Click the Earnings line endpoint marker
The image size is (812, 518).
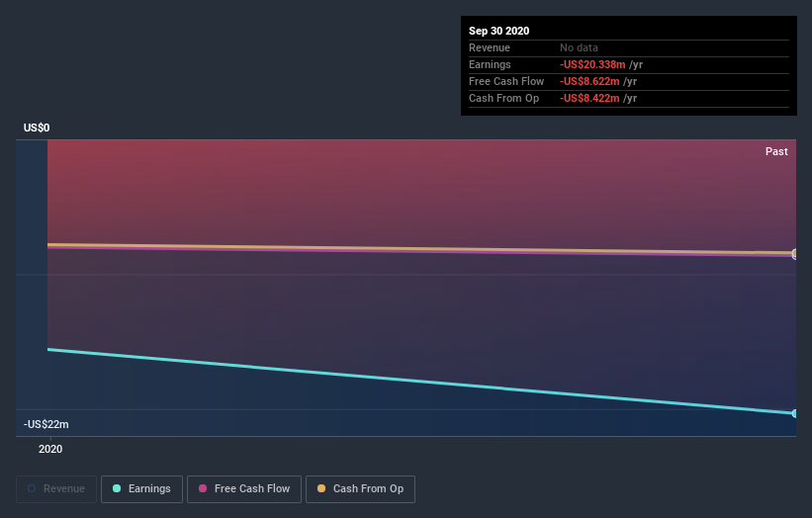[794, 413]
